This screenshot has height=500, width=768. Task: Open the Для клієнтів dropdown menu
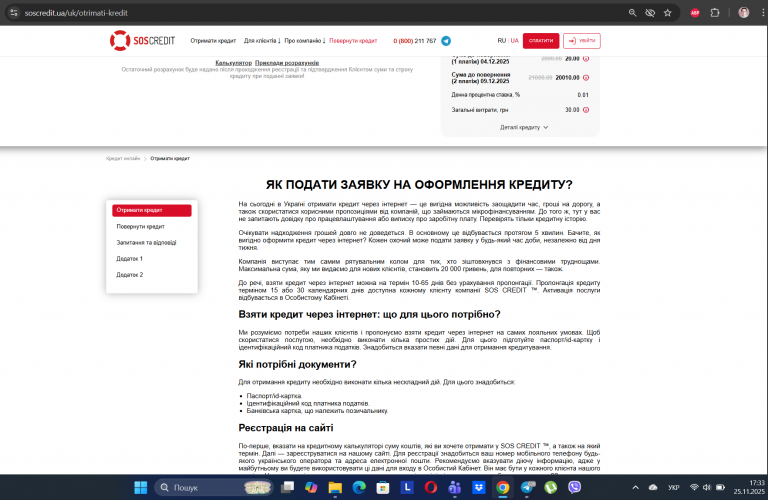[262, 41]
